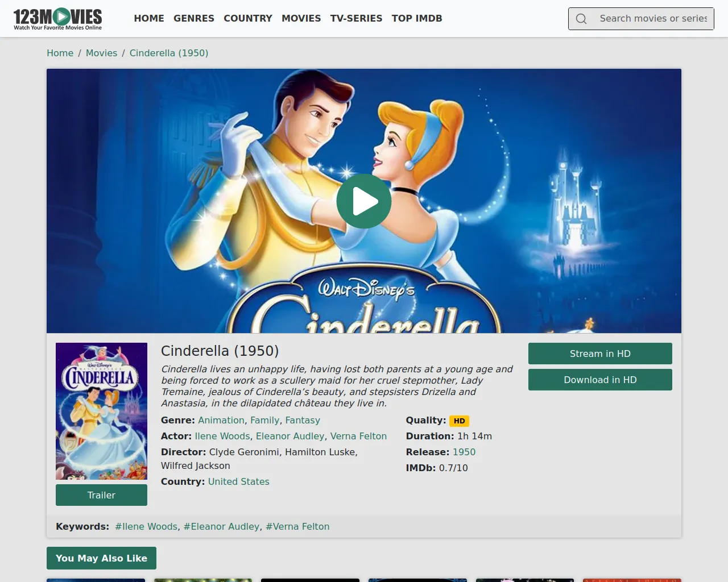Click the yellow HD quality badge
The height and width of the screenshot is (582, 728).
(459, 421)
